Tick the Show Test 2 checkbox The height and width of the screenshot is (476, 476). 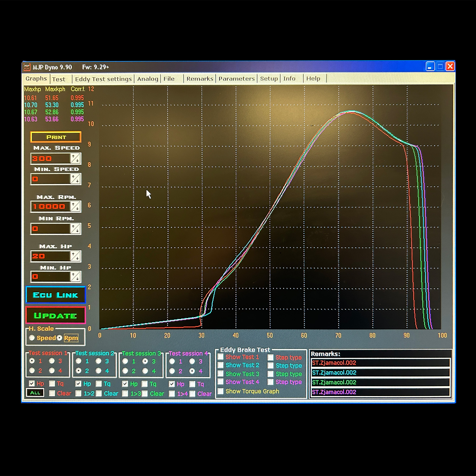[x=221, y=365]
